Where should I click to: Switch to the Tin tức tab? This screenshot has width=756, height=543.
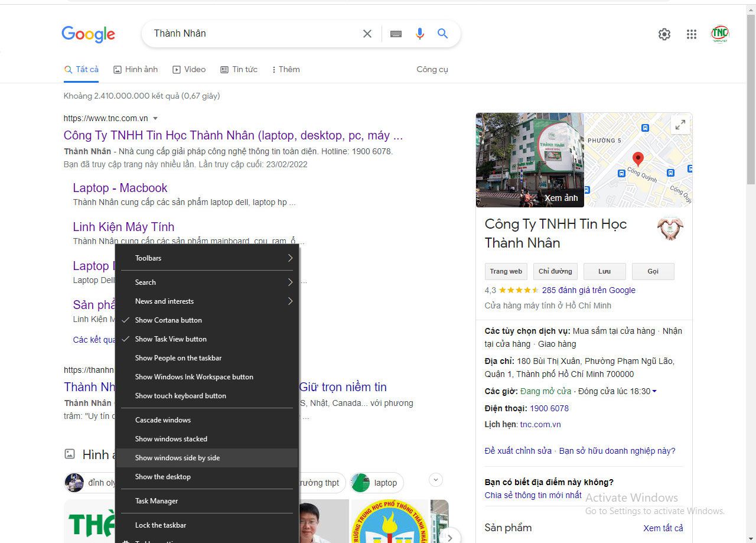pos(239,69)
